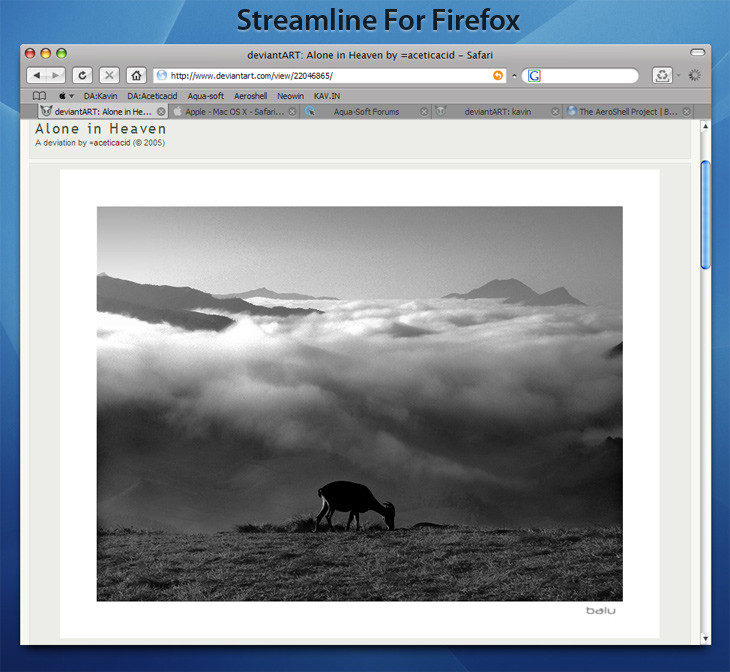Click the globe site icon in address bar
The height and width of the screenshot is (672, 730).
coord(162,75)
